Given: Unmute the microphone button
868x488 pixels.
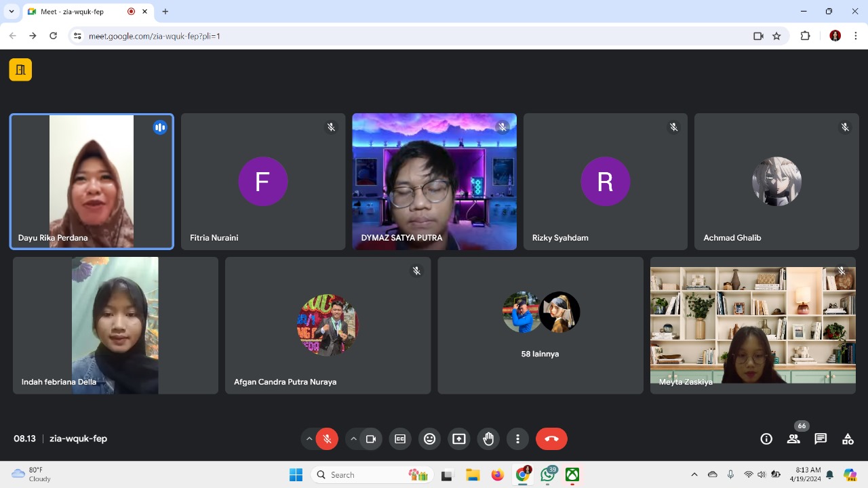Looking at the screenshot, I should (327, 439).
